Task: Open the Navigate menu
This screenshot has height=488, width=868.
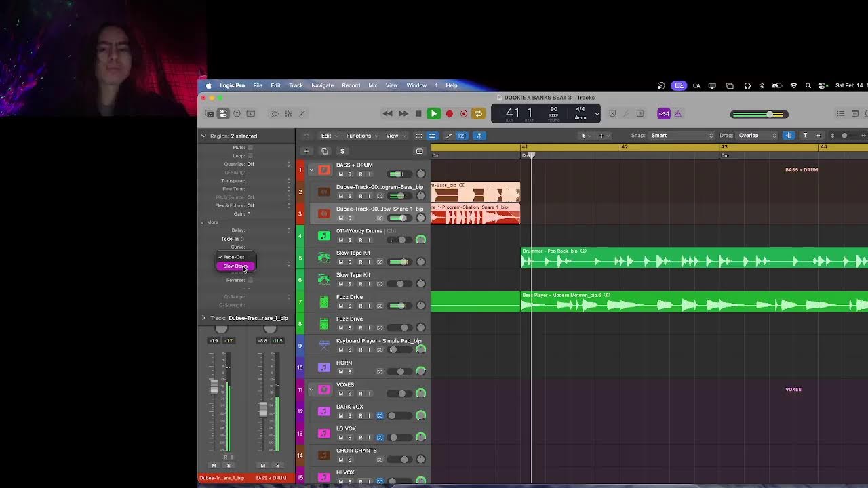Action: tap(322, 85)
